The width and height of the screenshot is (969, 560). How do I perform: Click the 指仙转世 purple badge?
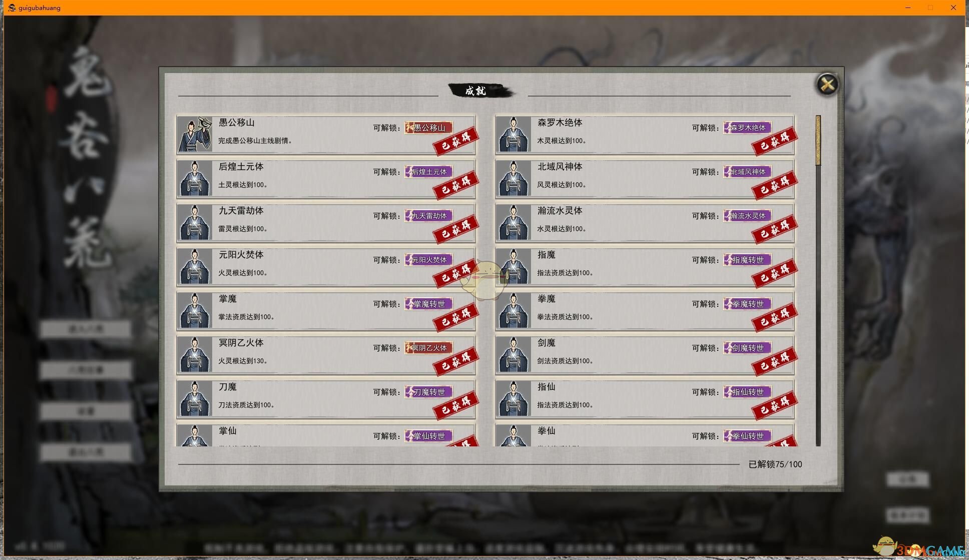(x=747, y=392)
